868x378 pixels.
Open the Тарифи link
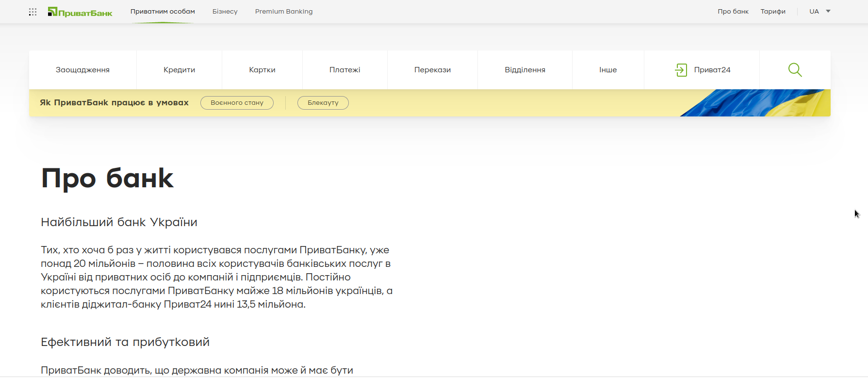tap(773, 11)
